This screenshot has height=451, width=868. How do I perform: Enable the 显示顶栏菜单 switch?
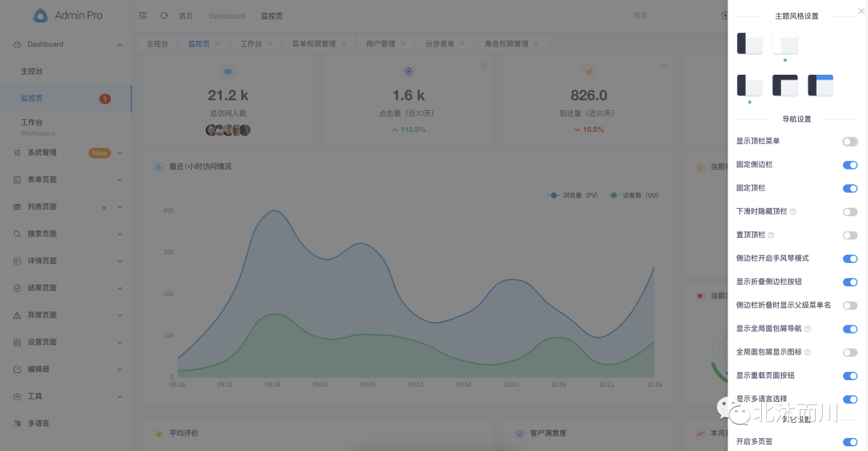(x=850, y=141)
